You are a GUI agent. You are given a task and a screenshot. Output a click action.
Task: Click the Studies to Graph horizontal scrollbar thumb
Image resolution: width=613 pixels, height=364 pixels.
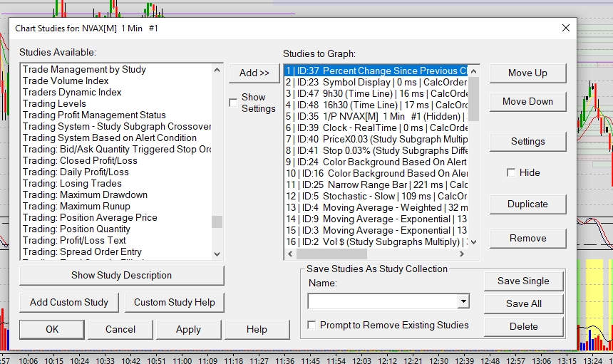(x=331, y=254)
